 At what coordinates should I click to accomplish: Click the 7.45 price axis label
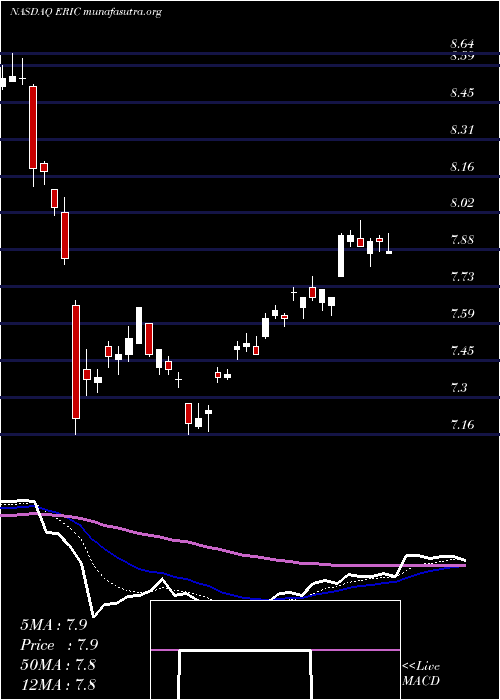pyautogui.click(x=462, y=350)
